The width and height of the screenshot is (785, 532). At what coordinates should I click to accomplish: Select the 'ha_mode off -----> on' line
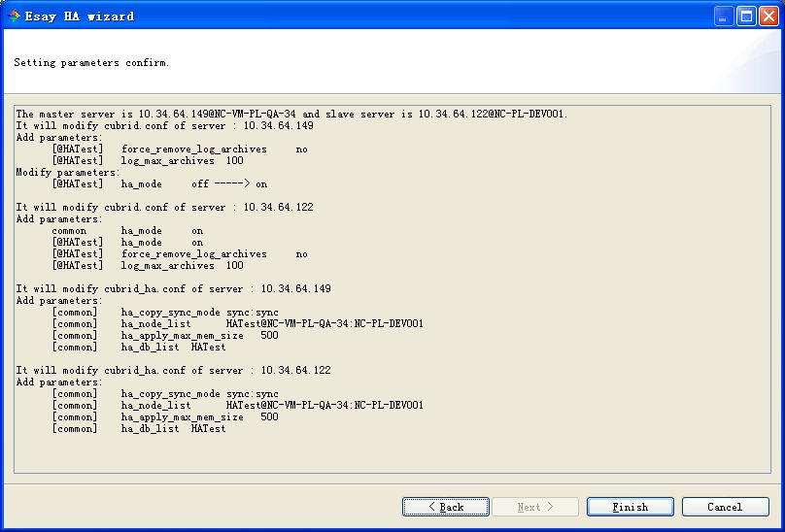(160, 183)
